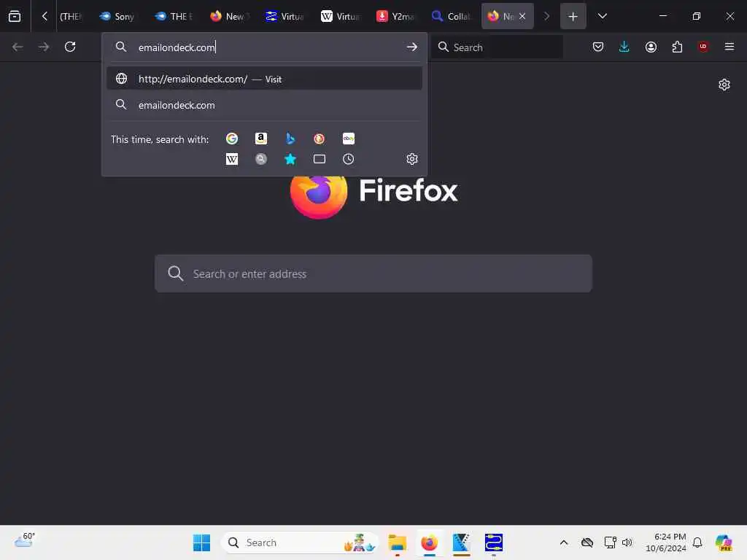Open the Firefox account icon
This screenshot has width=747, height=560.
tap(651, 47)
